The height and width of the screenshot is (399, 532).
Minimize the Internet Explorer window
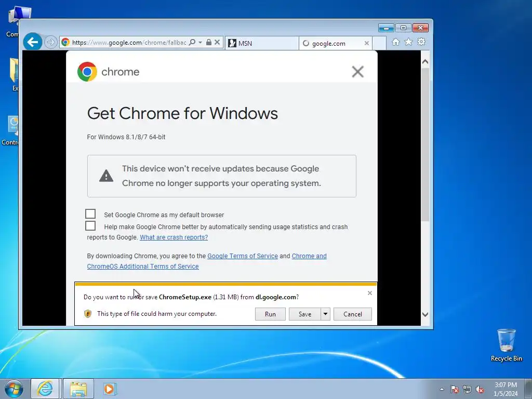point(386,28)
